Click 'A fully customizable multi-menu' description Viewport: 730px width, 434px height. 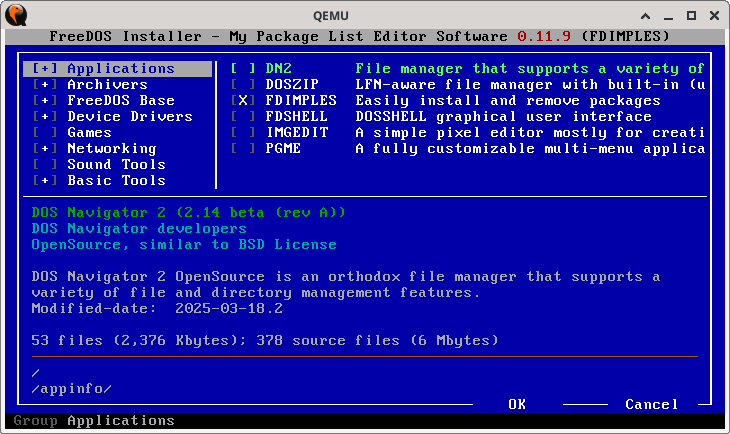530,149
